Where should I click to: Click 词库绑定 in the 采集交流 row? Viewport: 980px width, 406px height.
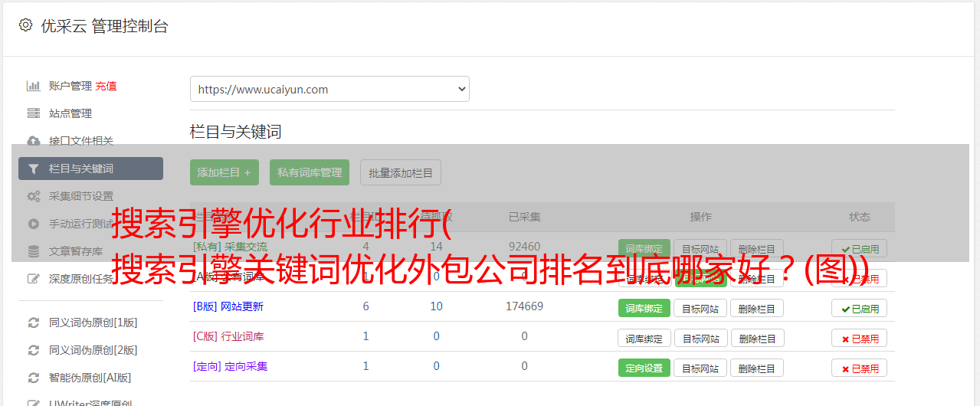click(x=644, y=248)
